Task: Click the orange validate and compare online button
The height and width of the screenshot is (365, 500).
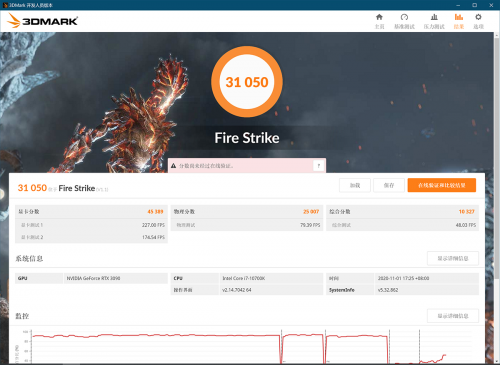Action: point(442,185)
